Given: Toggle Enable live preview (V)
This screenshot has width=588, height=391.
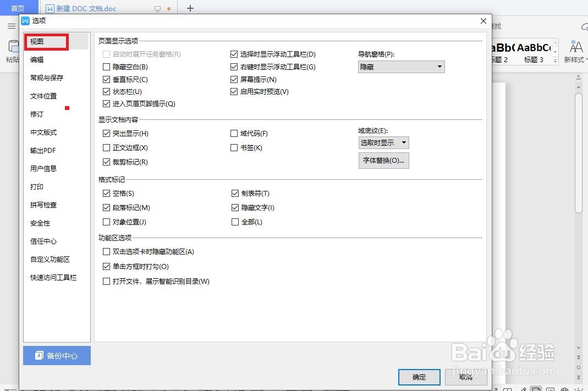Looking at the screenshot, I should pyautogui.click(x=234, y=91).
